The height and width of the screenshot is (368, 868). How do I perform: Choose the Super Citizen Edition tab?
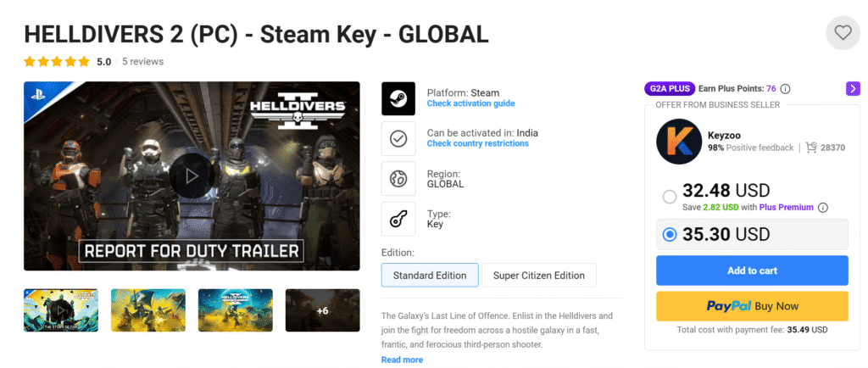[539, 276]
